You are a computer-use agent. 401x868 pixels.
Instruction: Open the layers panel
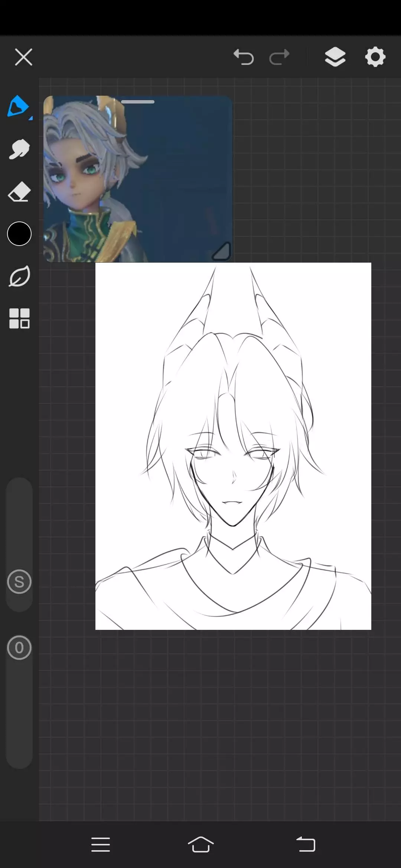click(x=335, y=57)
